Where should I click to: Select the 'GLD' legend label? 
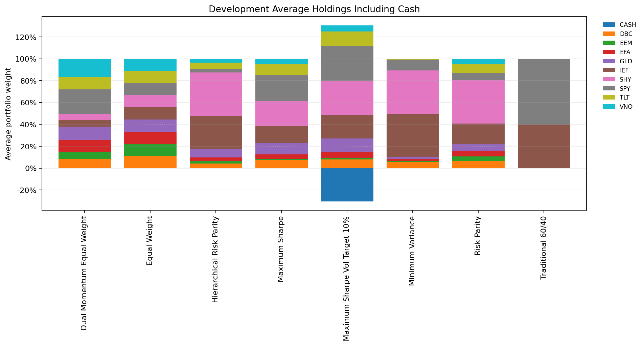click(626, 61)
